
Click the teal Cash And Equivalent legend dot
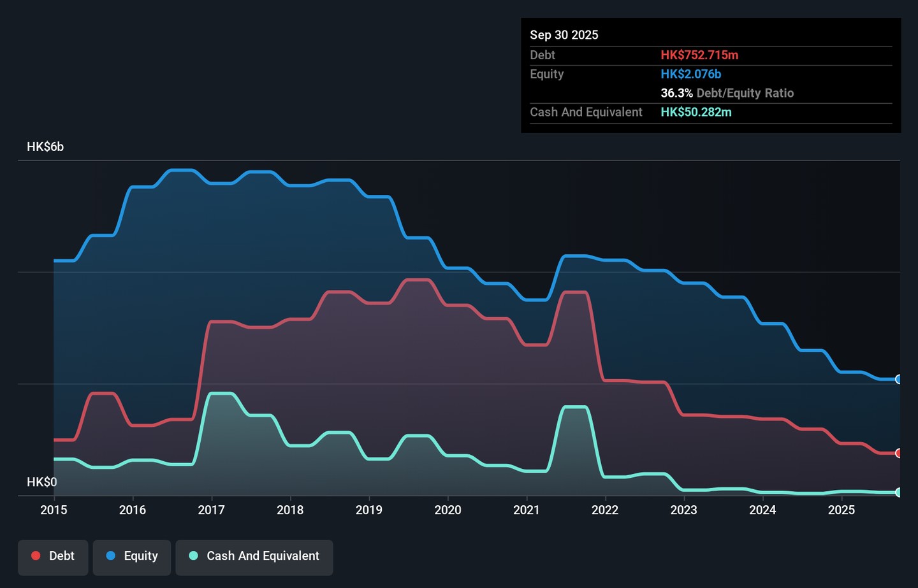(193, 556)
